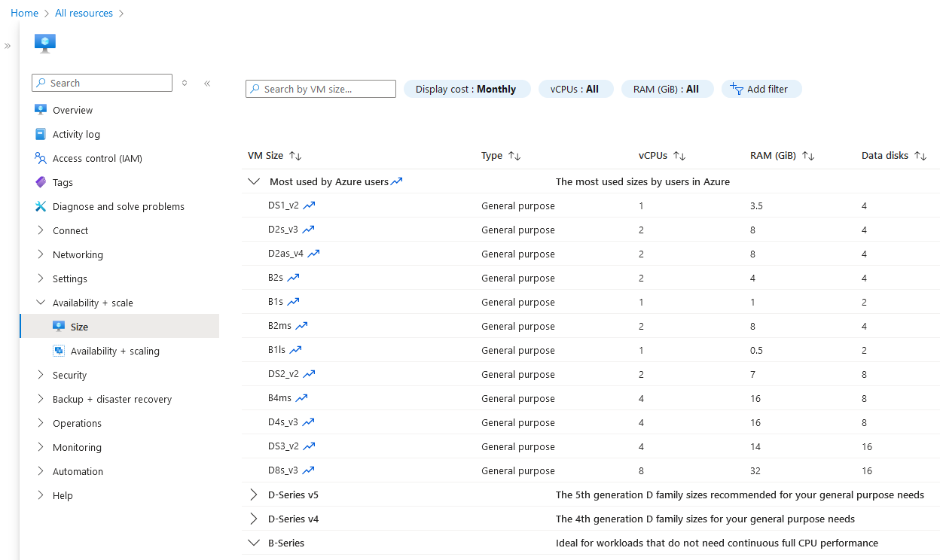Screen dimensions: 940x560
Task: Open Tags purple tag icon
Action: pyautogui.click(x=41, y=182)
